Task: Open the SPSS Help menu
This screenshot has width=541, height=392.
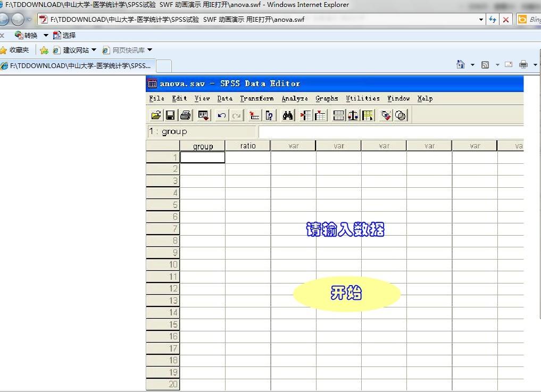Action: (x=425, y=98)
